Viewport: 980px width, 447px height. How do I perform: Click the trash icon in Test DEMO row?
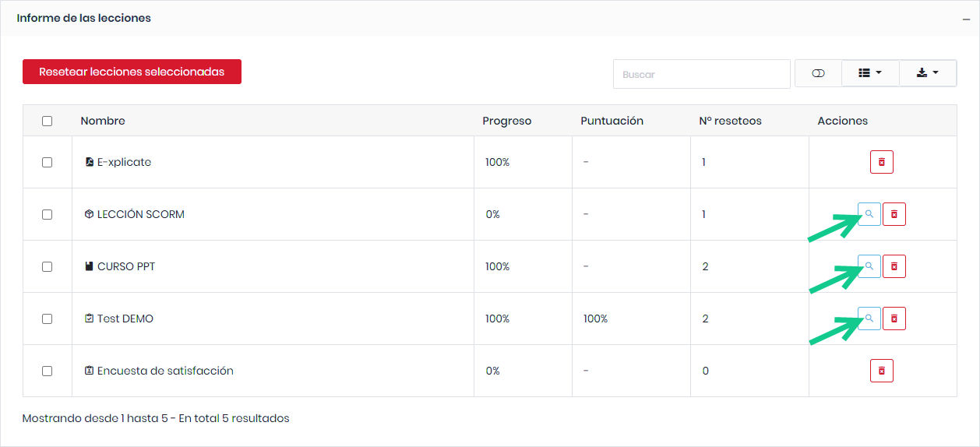894,319
